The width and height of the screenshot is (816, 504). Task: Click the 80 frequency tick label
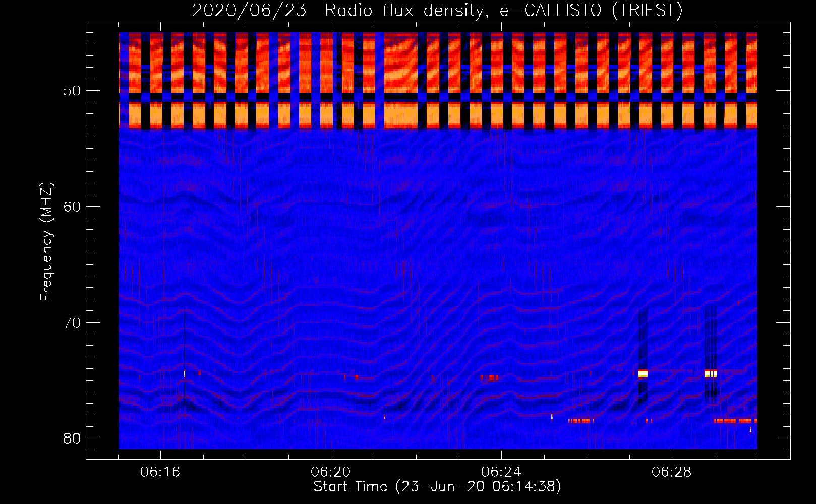coord(73,438)
